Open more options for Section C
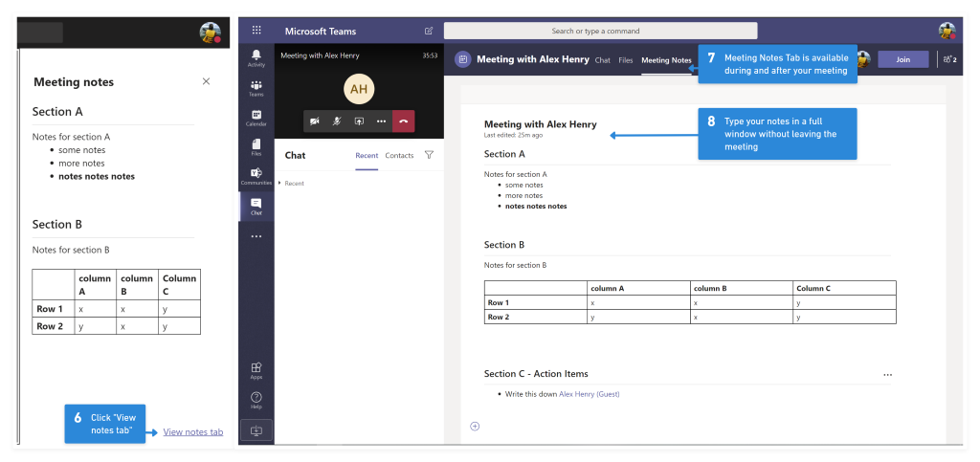 887,375
